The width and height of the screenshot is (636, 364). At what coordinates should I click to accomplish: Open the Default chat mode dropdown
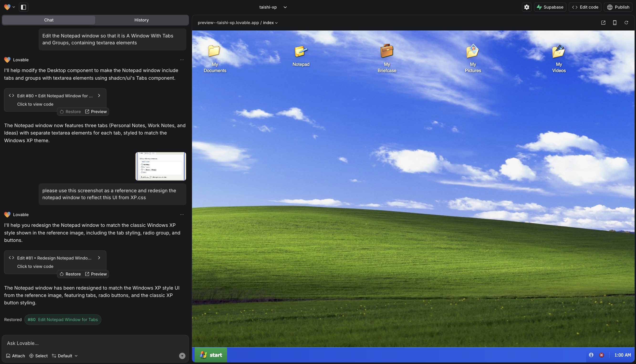click(64, 356)
